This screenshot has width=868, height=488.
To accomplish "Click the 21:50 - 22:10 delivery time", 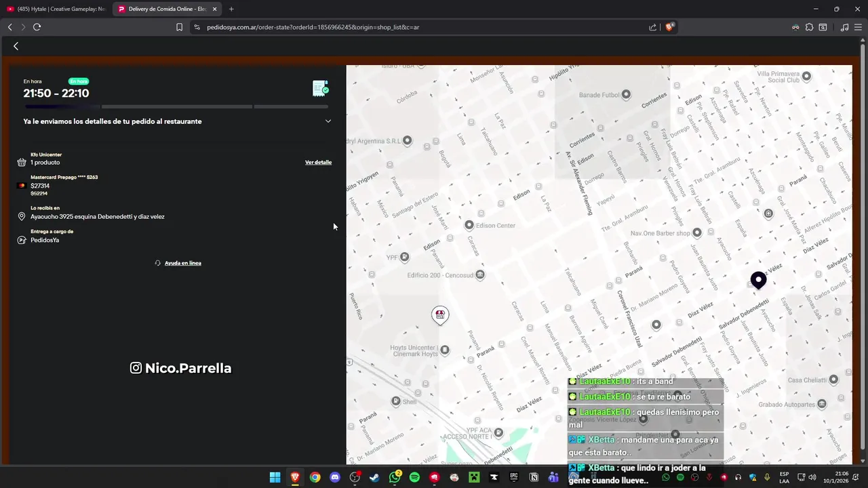I will [x=56, y=94].
